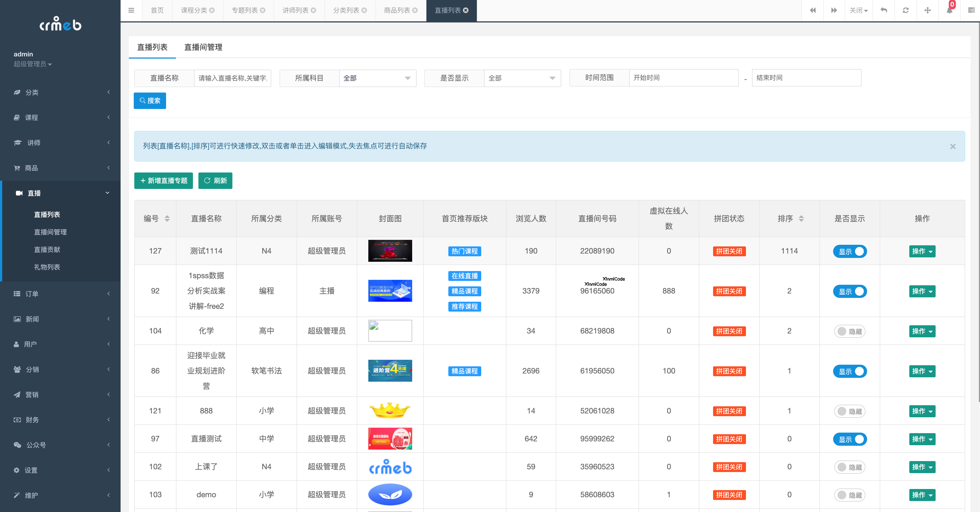Click the 开始时间 date input field
The height and width of the screenshot is (512, 980).
pos(684,77)
